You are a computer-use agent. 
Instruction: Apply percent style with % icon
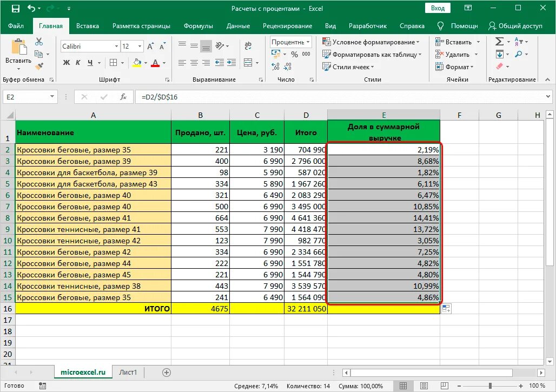pos(294,54)
